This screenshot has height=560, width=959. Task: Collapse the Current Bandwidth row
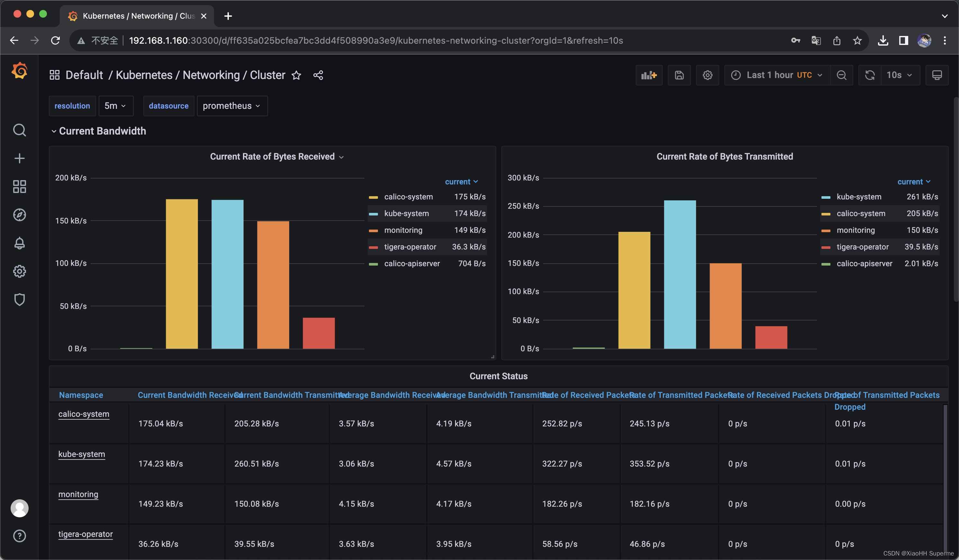point(98,131)
